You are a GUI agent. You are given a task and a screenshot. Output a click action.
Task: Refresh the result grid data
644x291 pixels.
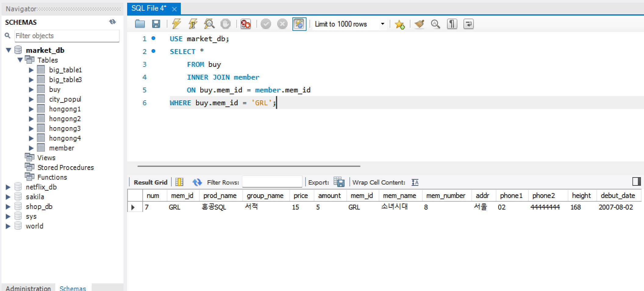[x=197, y=182]
